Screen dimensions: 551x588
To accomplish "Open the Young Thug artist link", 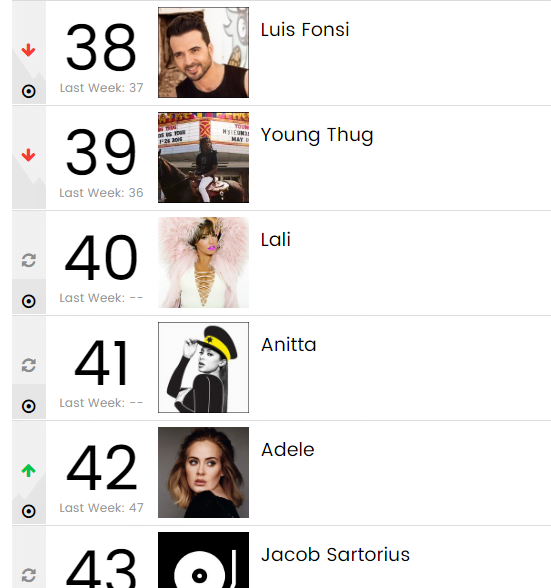I will (x=317, y=135).
